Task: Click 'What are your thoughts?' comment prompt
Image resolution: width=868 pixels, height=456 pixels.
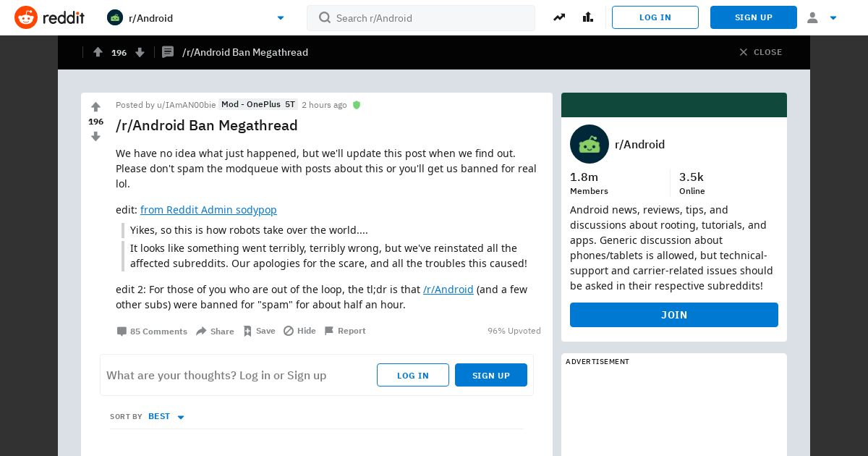Action: [216, 375]
